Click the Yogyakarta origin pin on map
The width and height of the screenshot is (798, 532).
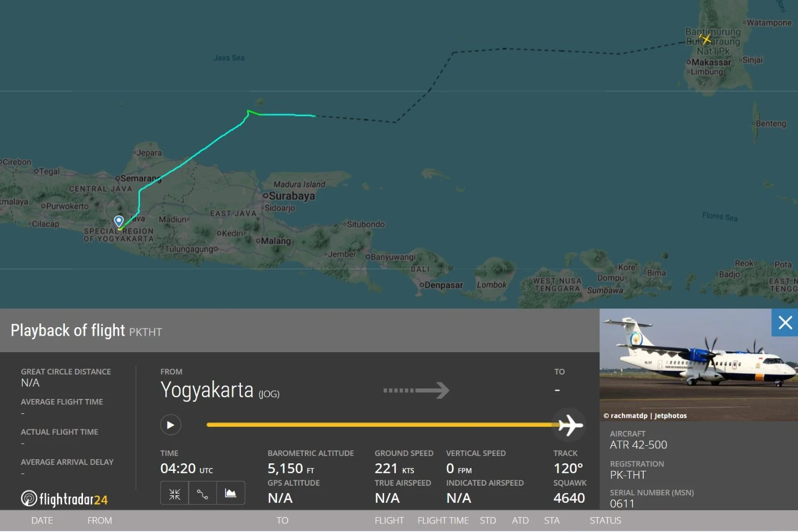point(119,221)
